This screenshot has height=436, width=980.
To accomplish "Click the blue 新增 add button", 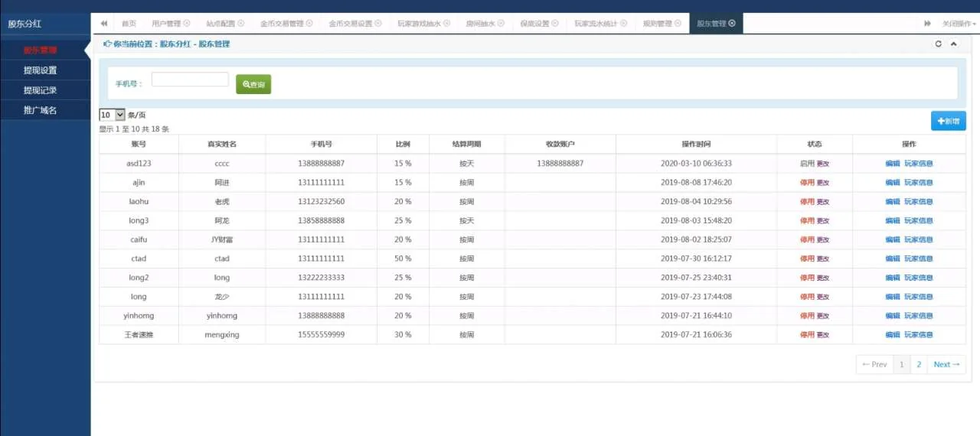I will pyautogui.click(x=948, y=121).
